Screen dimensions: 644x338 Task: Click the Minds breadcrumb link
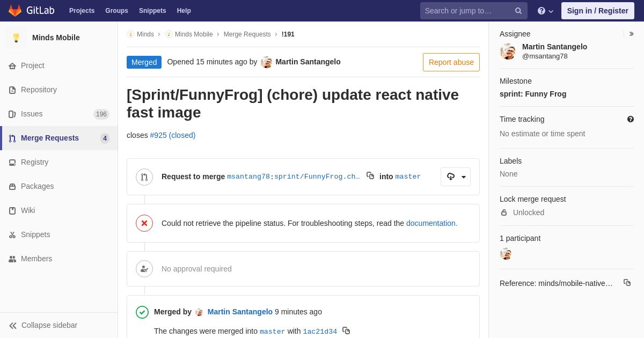pyautogui.click(x=145, y=34)
